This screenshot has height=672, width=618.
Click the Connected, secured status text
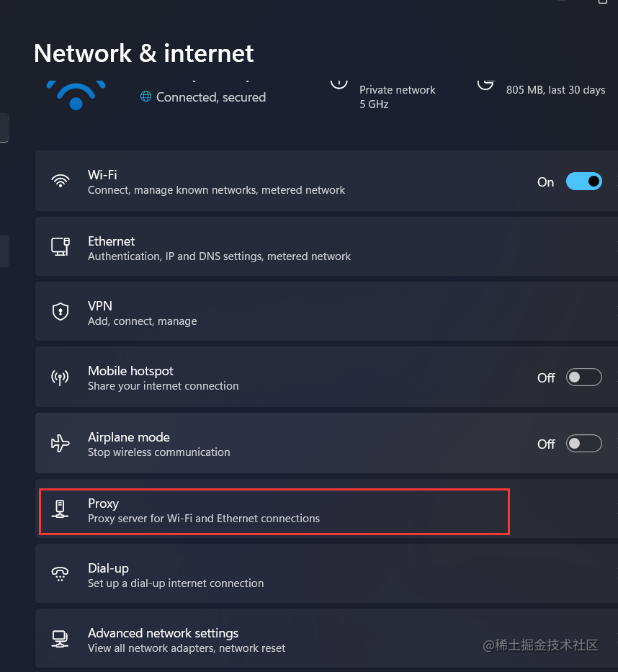211,97
